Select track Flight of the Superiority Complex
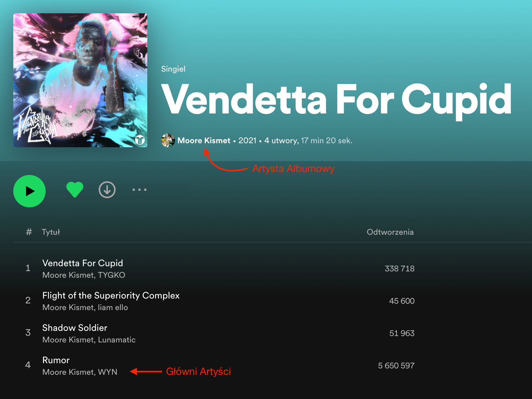Viewport: 532px width, 399px height. [111, 295]
